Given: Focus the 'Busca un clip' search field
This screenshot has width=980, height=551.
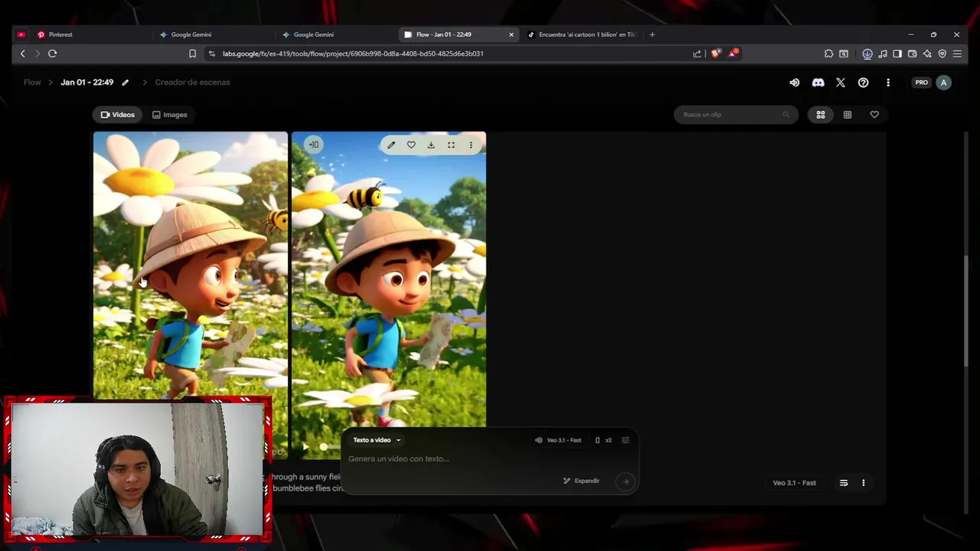Looking at the screenshot, I should [735, 115].
